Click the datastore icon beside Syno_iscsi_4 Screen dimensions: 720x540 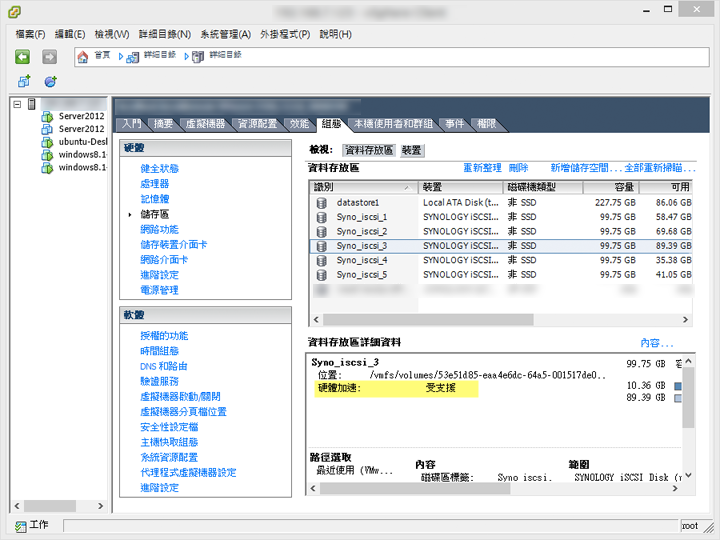click(322, 260)
